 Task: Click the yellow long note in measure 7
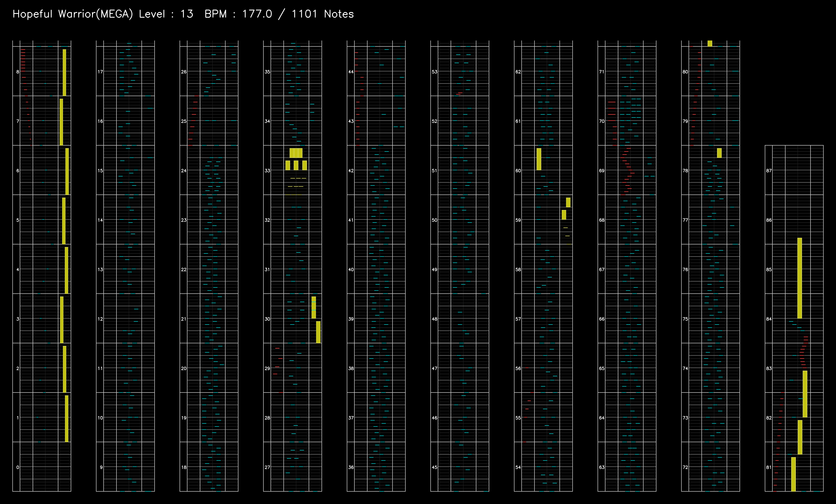[x=61, y=122]
